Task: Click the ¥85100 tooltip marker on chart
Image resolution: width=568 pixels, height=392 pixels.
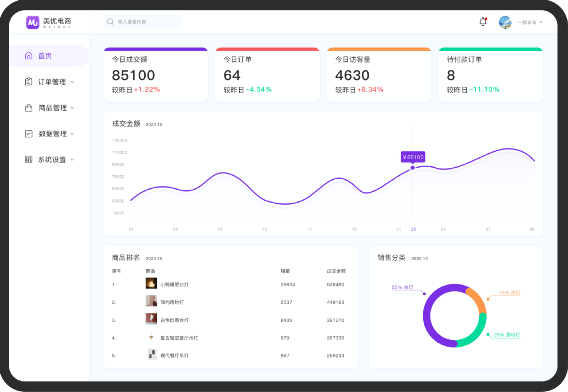Action: pos(413,157)
